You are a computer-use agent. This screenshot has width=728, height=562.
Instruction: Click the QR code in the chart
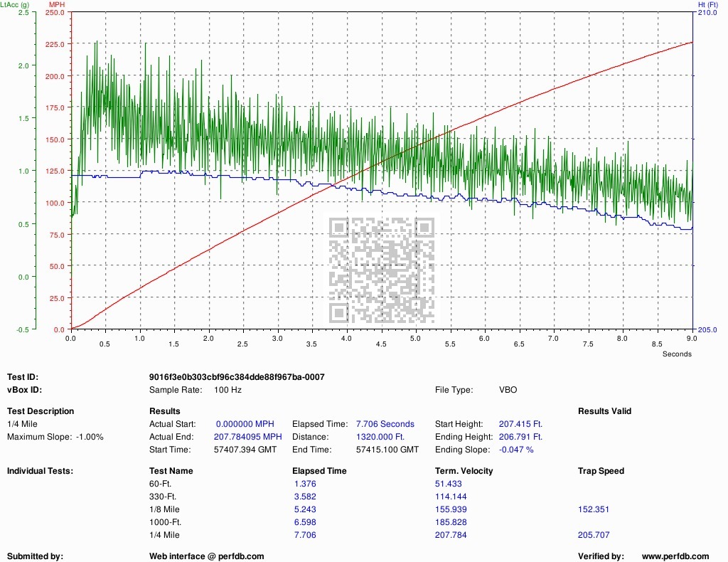point(382,268)
